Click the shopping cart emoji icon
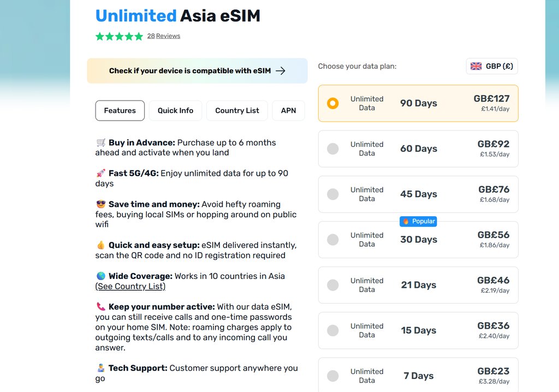Viewport: 559px width, 392px height. pos(101,143)
